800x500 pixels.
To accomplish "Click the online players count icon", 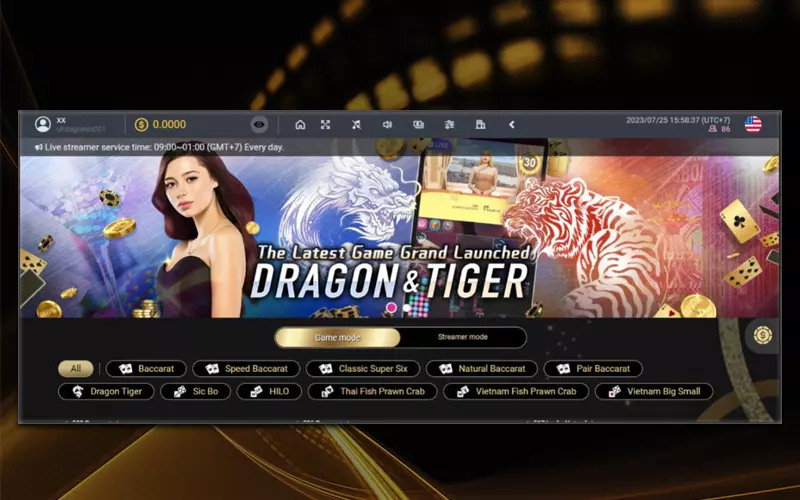I will pos(712,130).
